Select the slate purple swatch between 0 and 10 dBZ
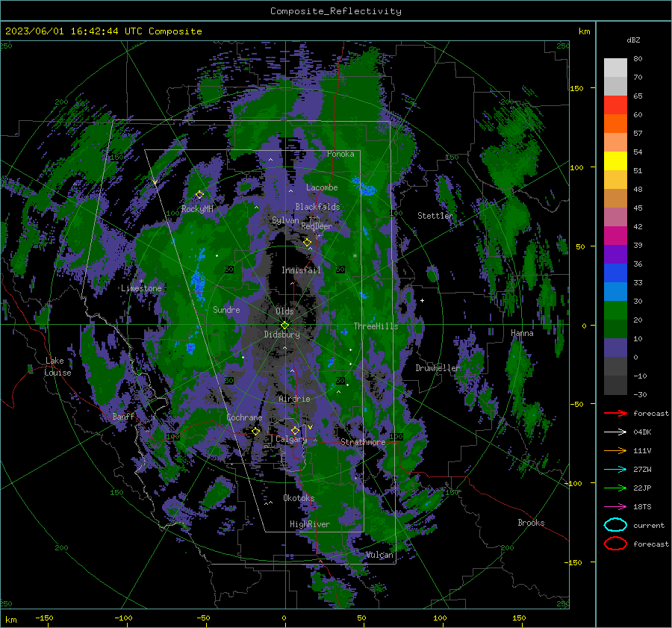 (x=615, y=348)
